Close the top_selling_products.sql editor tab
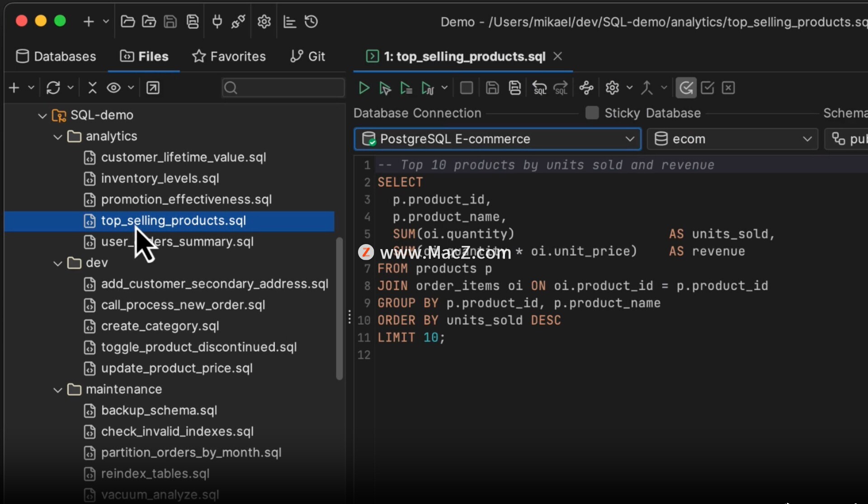 [558, 56]
